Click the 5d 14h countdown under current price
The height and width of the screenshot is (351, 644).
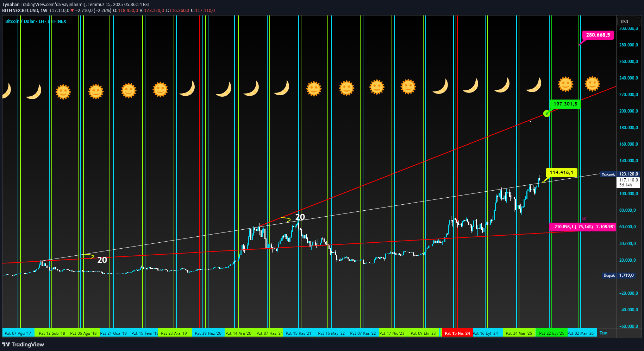pyautogui.click(x=626, y=185)
